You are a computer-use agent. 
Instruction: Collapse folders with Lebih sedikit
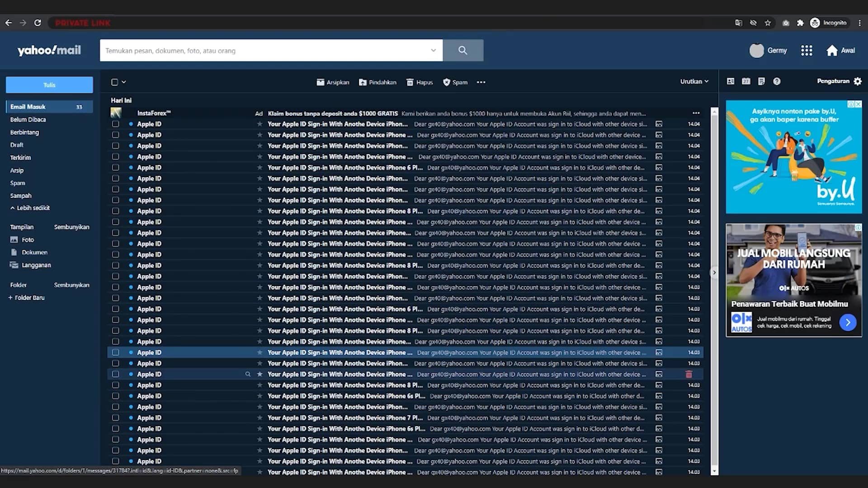(x=30, y=208)
